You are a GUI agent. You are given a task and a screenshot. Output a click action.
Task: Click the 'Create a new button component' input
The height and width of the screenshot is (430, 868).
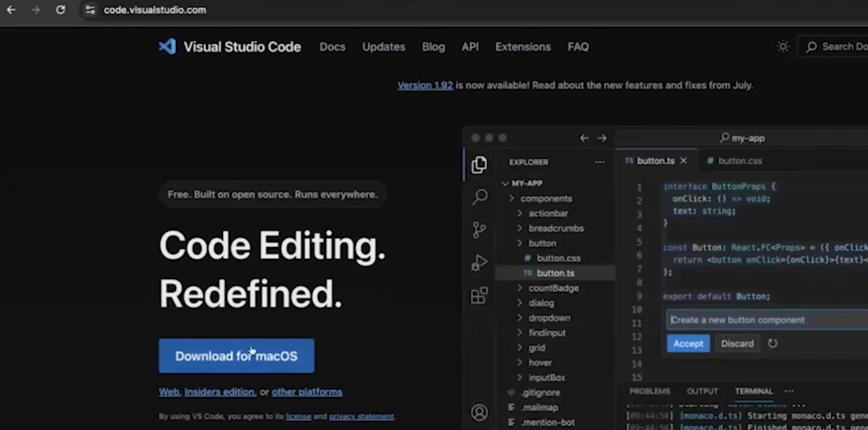pos(767,320)
